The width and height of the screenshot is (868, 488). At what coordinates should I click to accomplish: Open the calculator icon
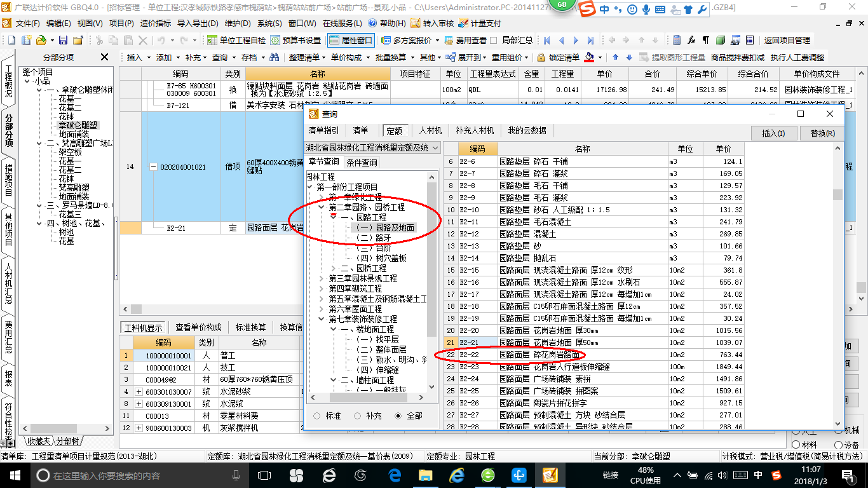(677, 40)
